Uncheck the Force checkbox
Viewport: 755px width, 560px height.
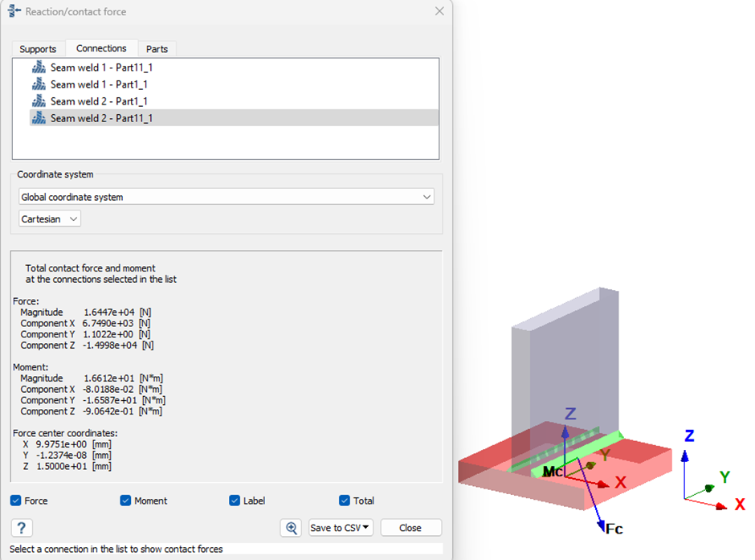[x=16, y=501]
